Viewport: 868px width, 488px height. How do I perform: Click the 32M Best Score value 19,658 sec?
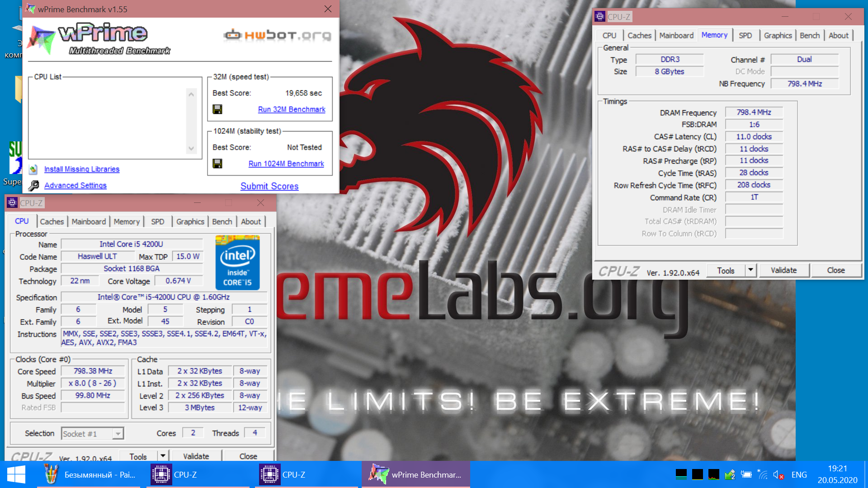coord(303,93)
